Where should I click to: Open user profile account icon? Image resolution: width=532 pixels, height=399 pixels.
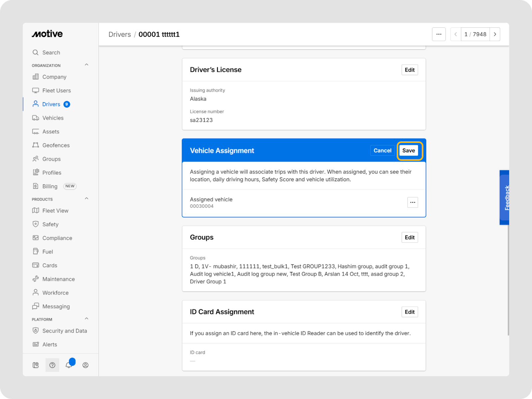pos(85,365)
